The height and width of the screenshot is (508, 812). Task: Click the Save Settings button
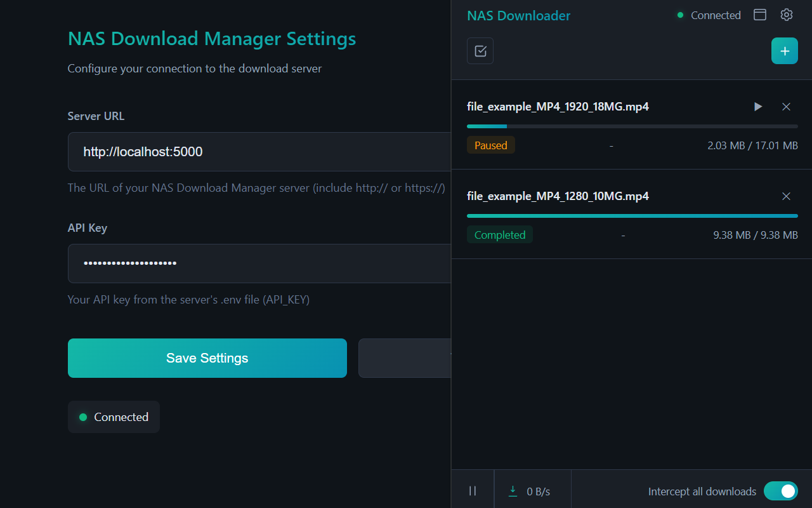click(207, 358)
